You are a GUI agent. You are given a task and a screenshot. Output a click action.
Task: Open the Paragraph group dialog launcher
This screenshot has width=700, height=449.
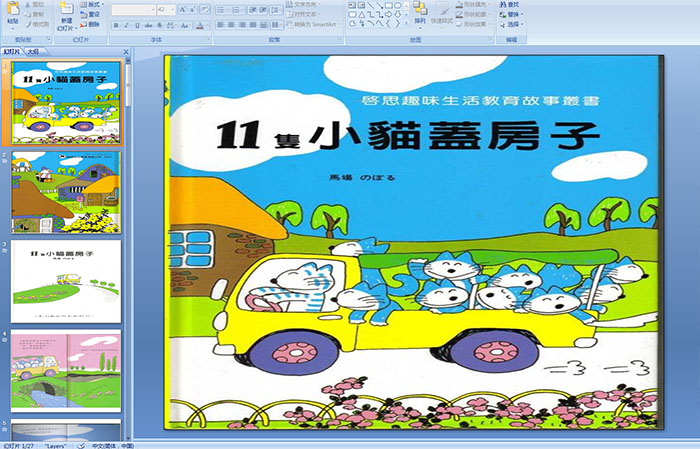click(x=340, y=39)
